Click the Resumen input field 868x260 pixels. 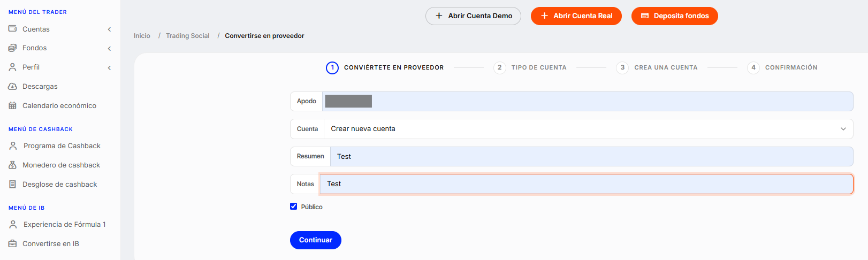(591, 157)
